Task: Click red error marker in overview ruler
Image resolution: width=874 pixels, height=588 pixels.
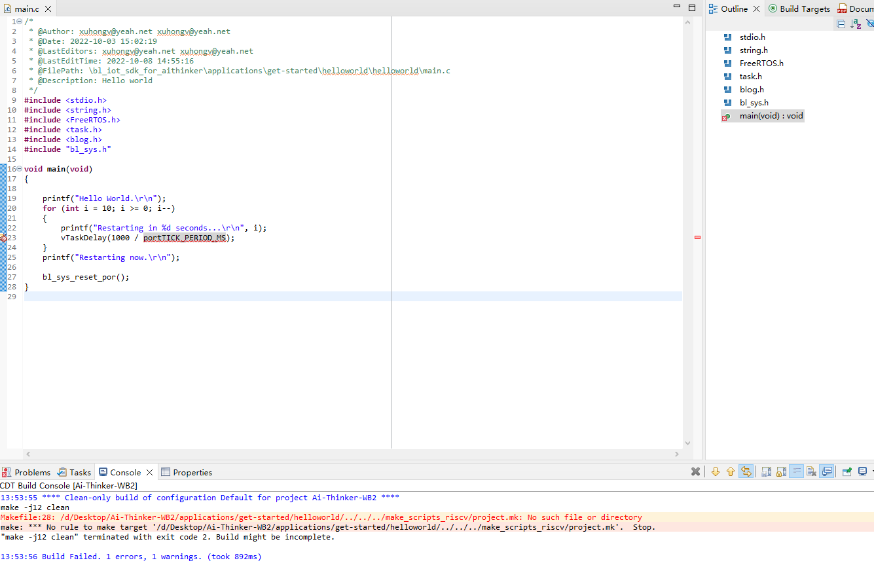Action: pyautogui.click(x=697, y=237)
